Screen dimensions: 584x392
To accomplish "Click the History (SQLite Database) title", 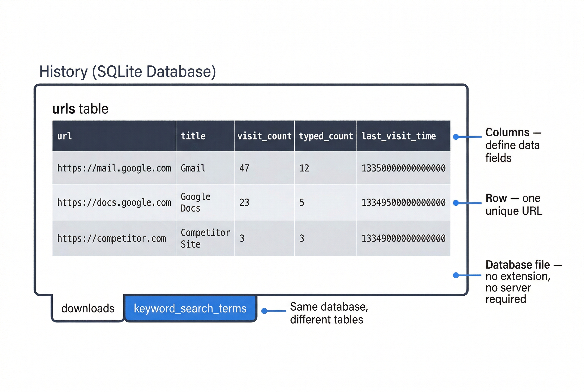I will tap(128, 72).
